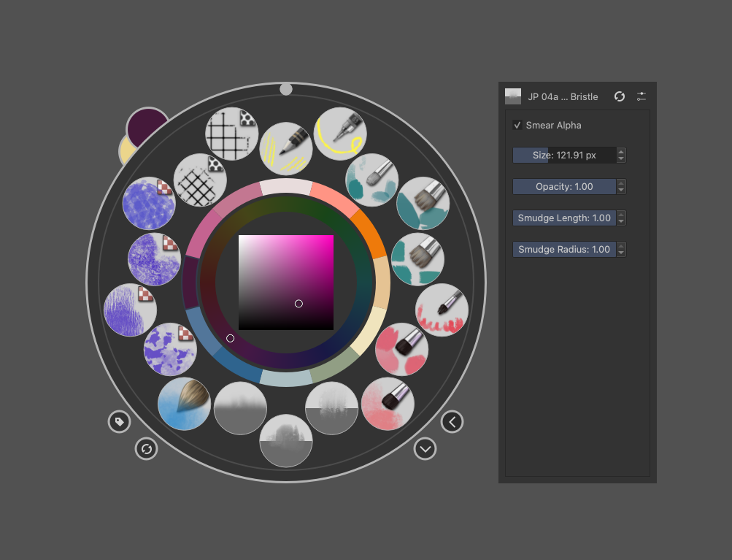Pick the dark purple color history segment
The width and height of the screenshot is (732, 560).
point(191,282)
